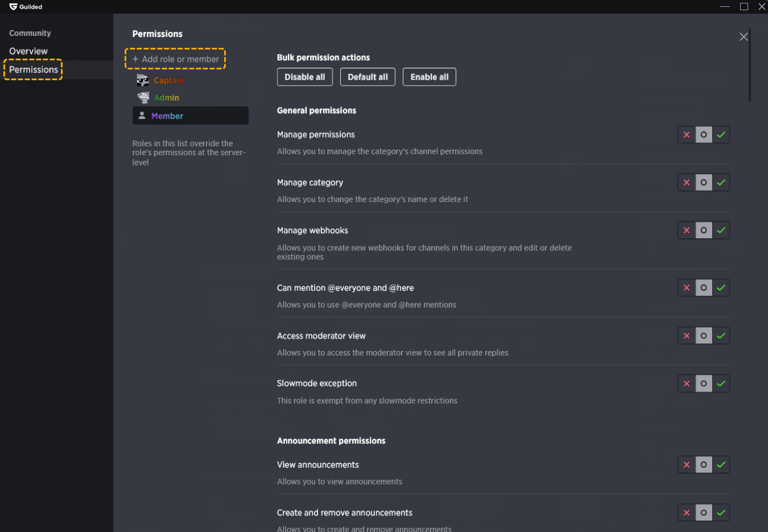Click the Default all button

368,77
